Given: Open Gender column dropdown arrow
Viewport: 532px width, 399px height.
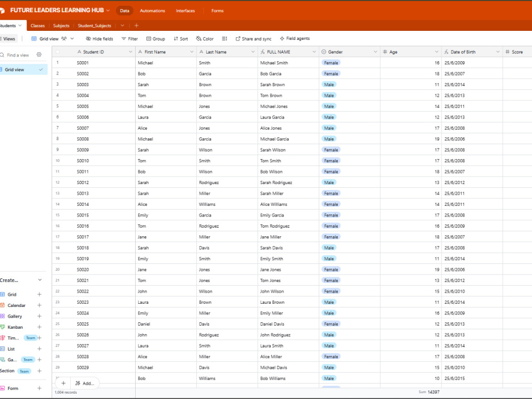Looking at the screenshot, I should tap(375, 52).
